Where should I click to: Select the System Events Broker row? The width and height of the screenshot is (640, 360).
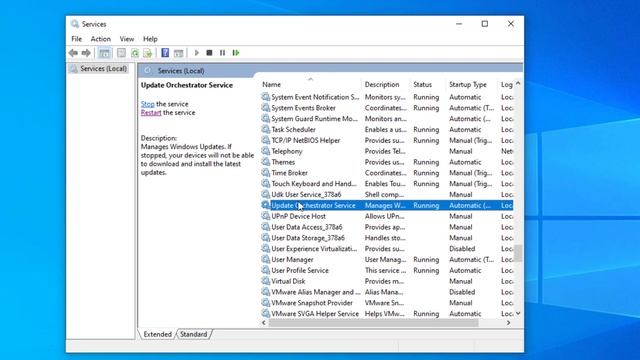[x=387, y=108]
